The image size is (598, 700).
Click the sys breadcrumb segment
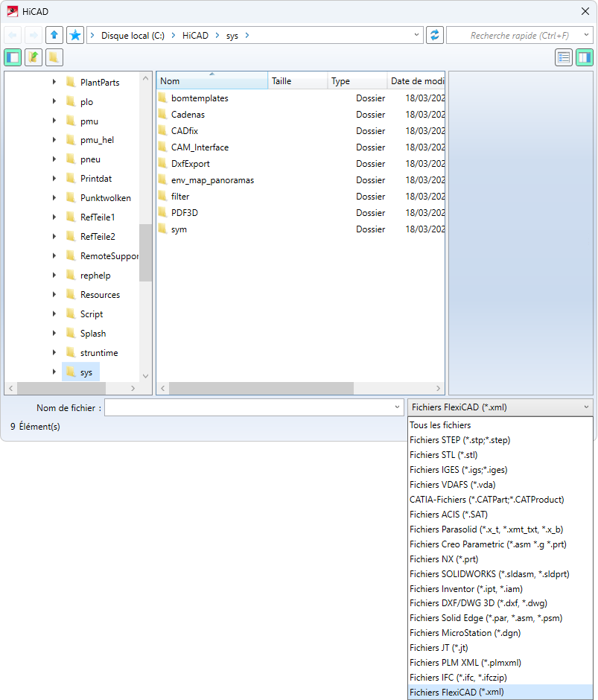tap(232, 36)
